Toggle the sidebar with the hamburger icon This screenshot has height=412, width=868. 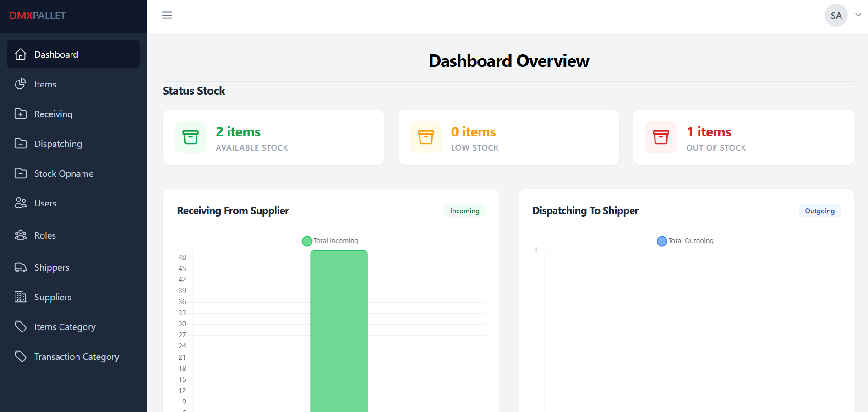[x=167, y=15]
